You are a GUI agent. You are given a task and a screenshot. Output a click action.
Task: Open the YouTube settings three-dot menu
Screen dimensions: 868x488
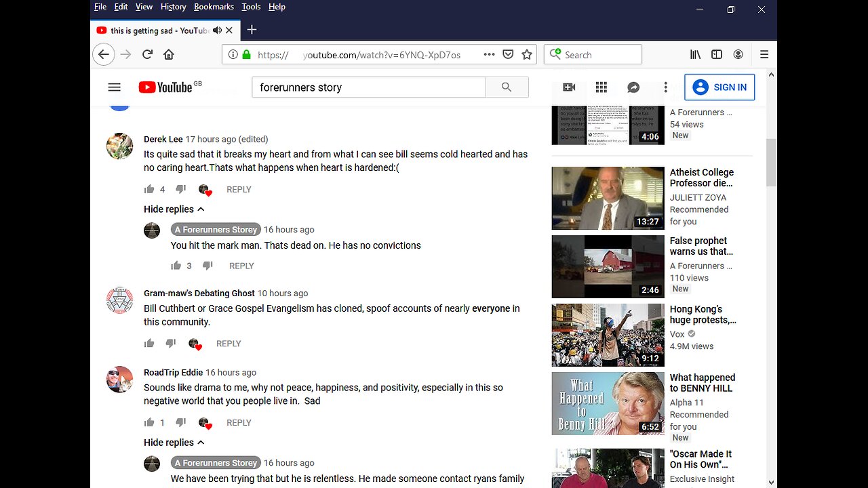tap(666, 87)
